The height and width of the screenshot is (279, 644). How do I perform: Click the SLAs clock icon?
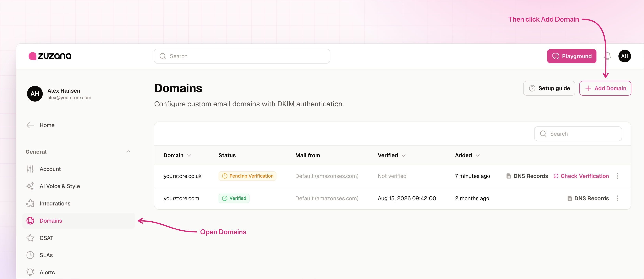(30, 255)
